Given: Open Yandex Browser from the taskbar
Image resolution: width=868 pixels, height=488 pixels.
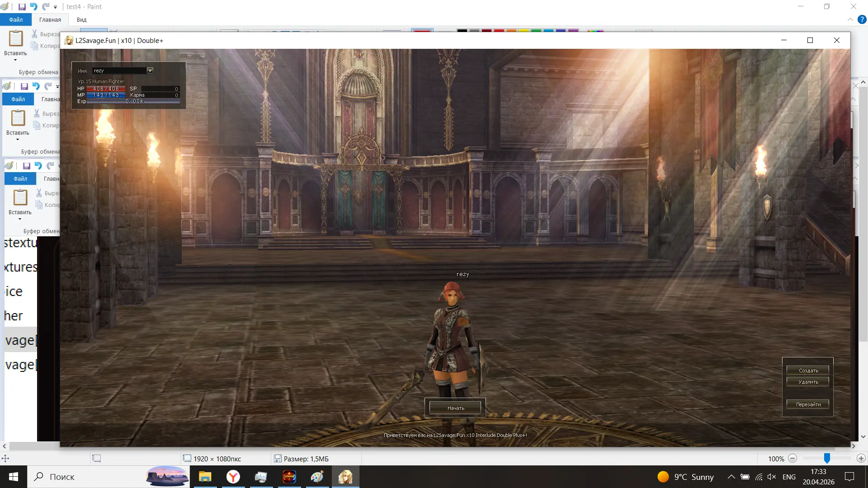Looking at the screenshot, I should (x=233, y=477).
